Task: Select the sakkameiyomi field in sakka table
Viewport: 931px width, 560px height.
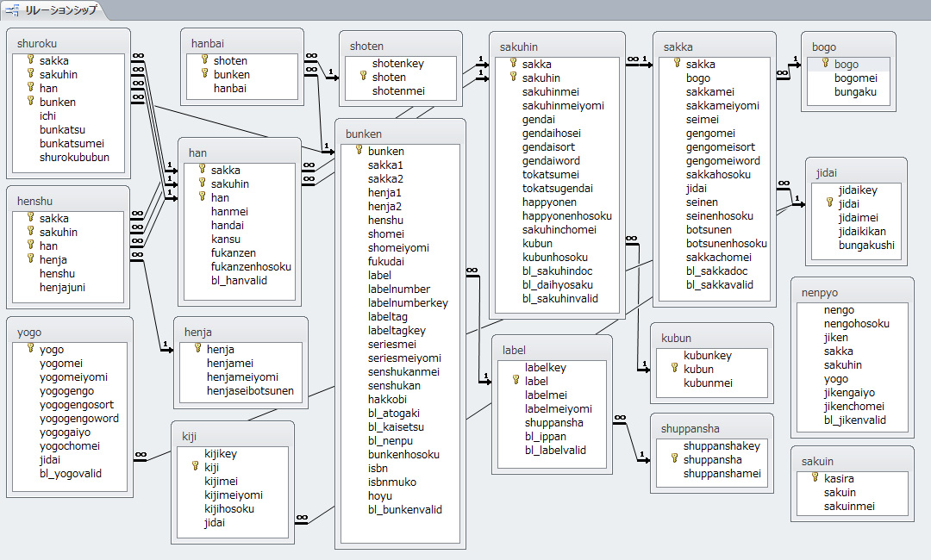Action: [722, 106]
